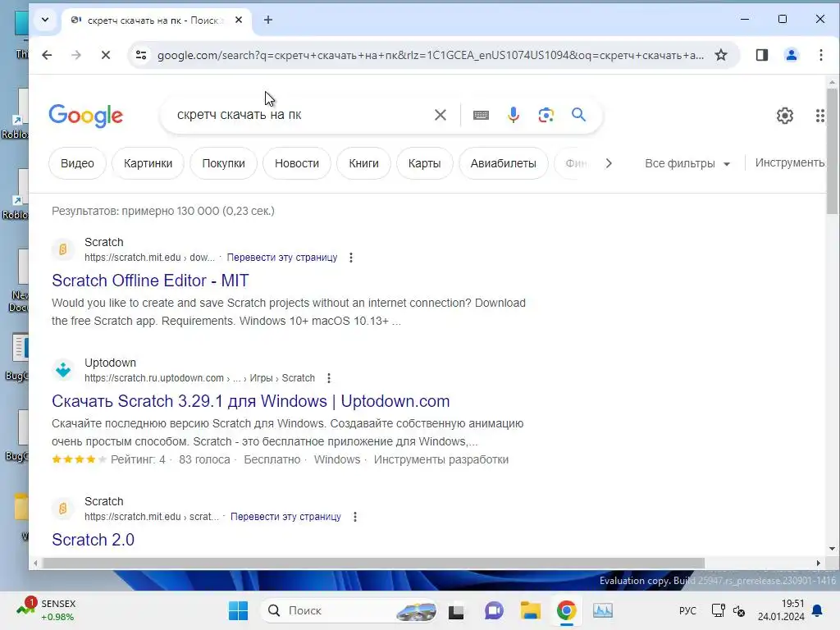840x630 pixels.
Task: Click the Google logo
Action: 85,115
